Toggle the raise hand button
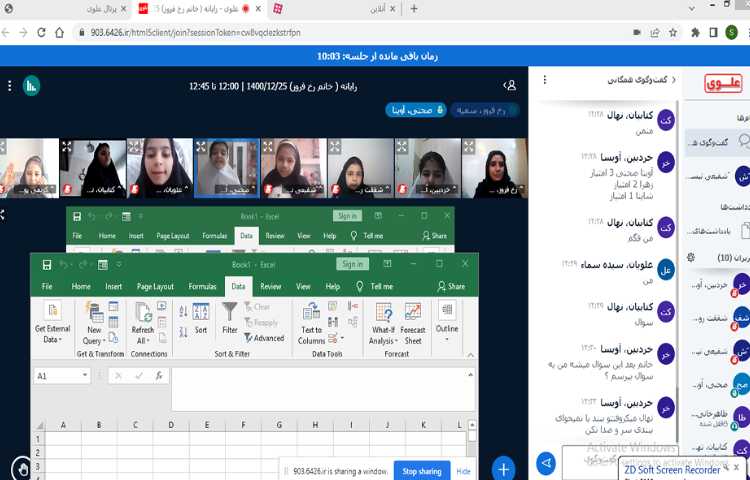This screenshot has width=750, height=480. [22, 469]
